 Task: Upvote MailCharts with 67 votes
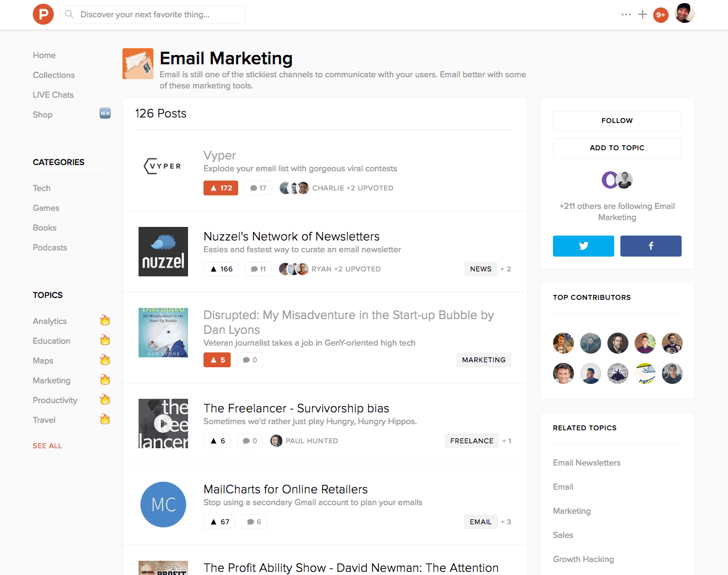219,522
